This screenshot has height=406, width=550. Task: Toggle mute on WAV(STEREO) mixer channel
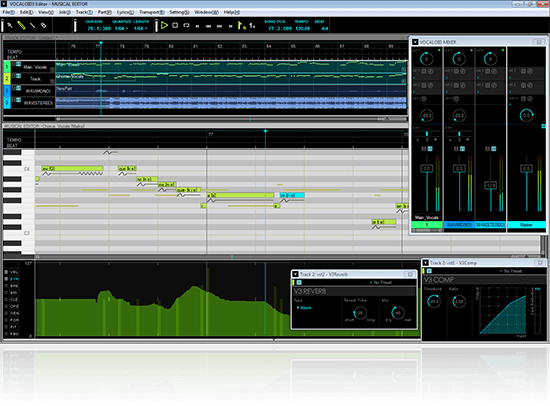coord(488,149)
